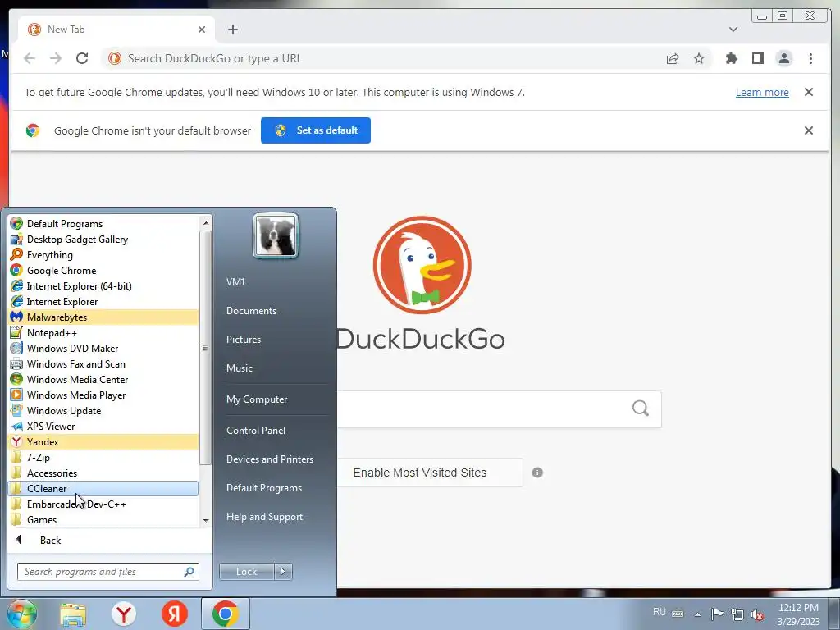Open Default Programs in the programs list
The width and height of the screenshot is (840, 630).
[x=104, y=224]
